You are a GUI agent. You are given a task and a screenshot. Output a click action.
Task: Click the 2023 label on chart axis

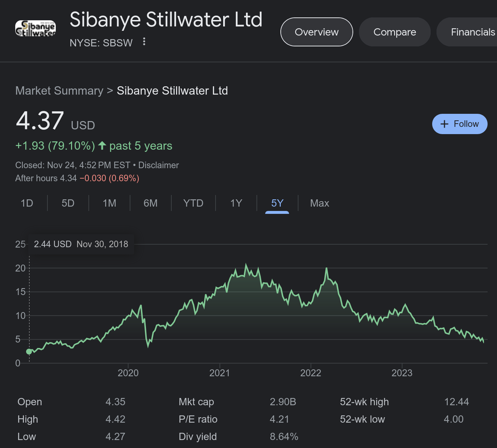pos(402,373)
